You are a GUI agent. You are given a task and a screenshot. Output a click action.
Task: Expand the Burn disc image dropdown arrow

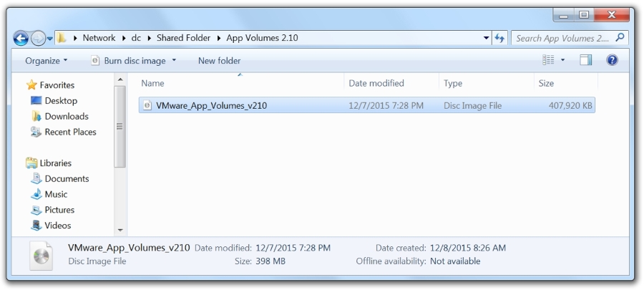[x=174, y=60]
